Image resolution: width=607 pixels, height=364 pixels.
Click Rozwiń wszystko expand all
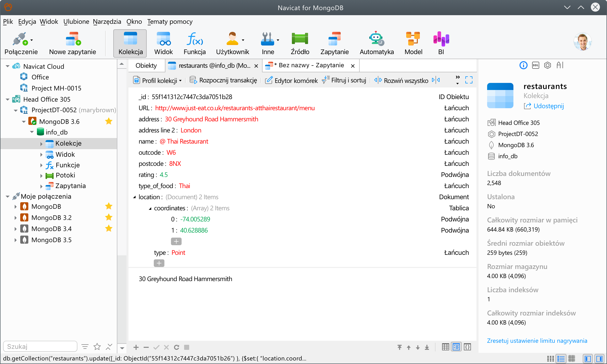click(x=401, y=80)
